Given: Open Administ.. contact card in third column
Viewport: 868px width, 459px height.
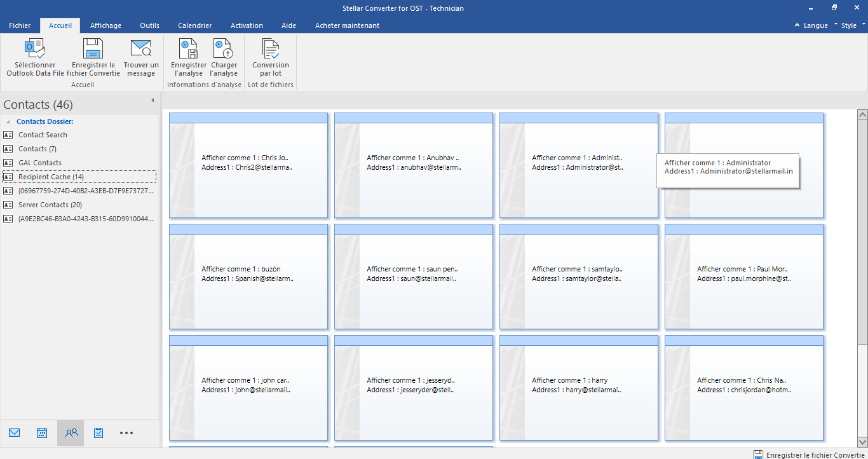Looking at the screenshot, I should click(579, 165).
